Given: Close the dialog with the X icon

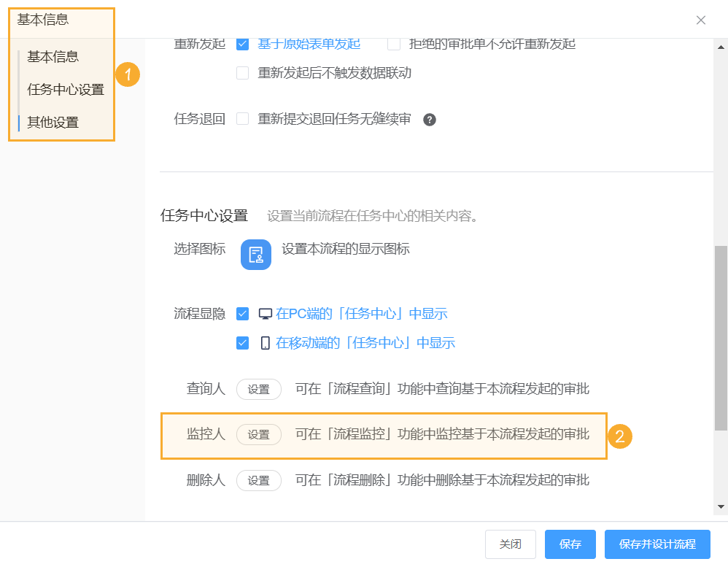Looking at the screenshot, I should click(x=701, y=20).
